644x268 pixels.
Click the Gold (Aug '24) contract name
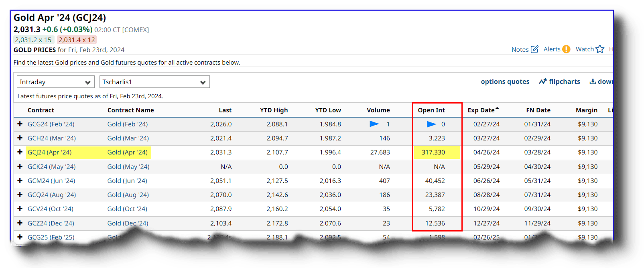[128, 195]
